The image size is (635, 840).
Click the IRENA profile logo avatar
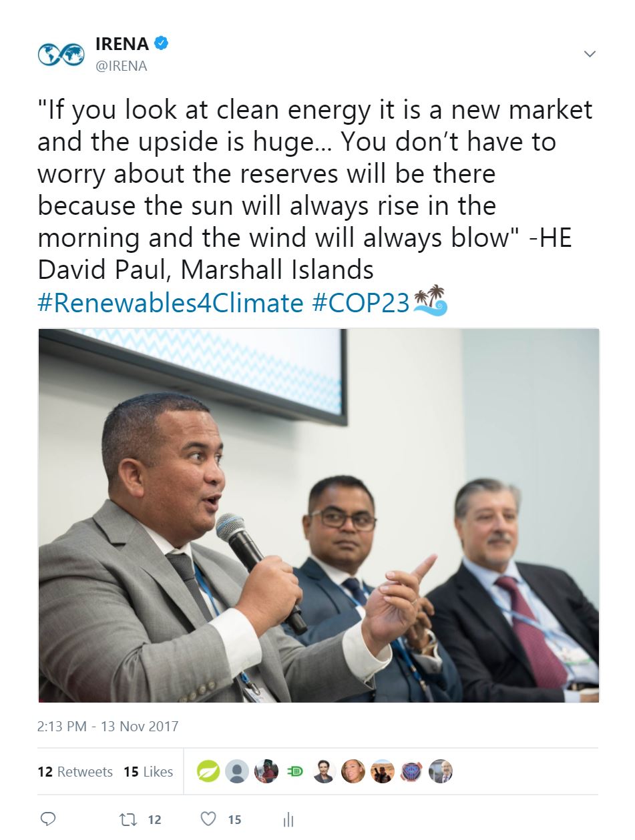[61, 54]
